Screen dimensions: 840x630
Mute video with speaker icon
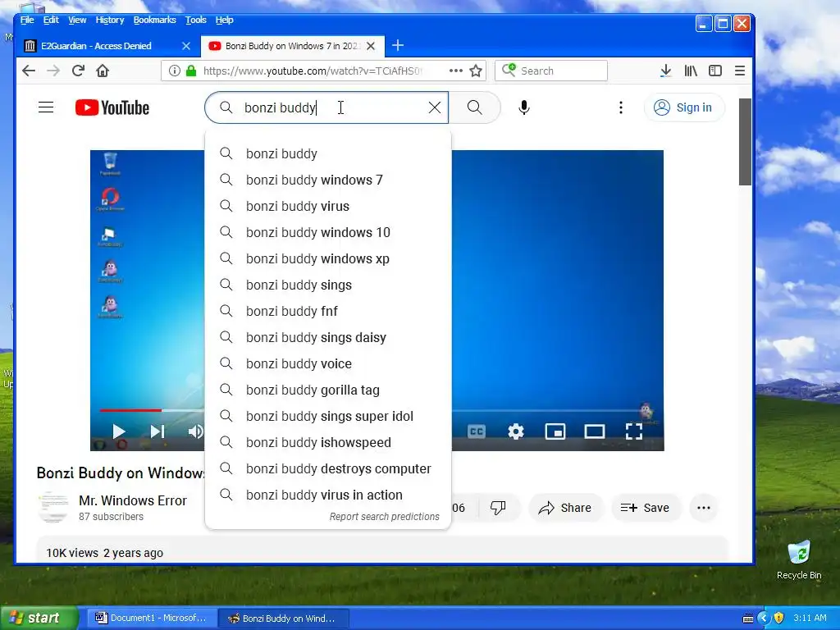[195, 431]
